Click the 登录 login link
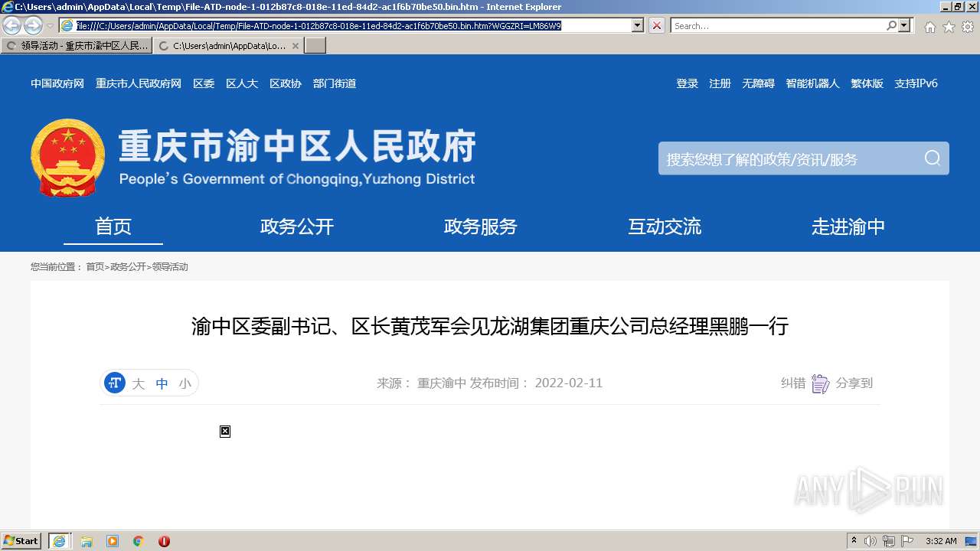The height and width of the screenshot is (551, 980). (x=687, y=83)
